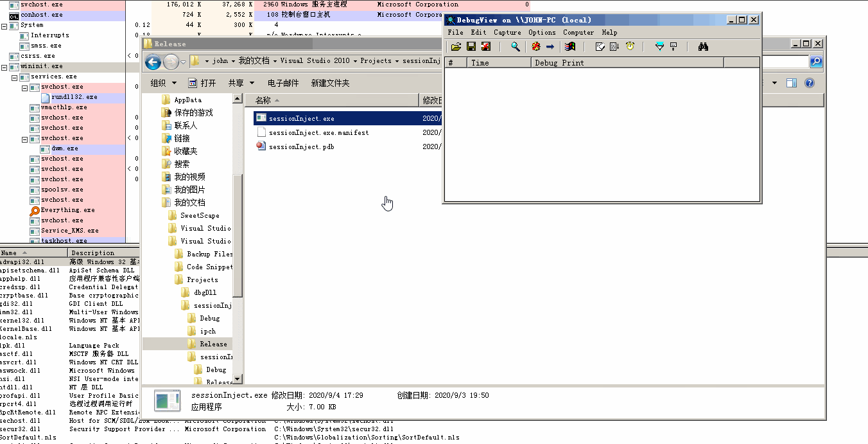Click 新建文件夹 in Explorer toolbar
Viewport: 868px width, 444px height.
[x=330, y=83]
